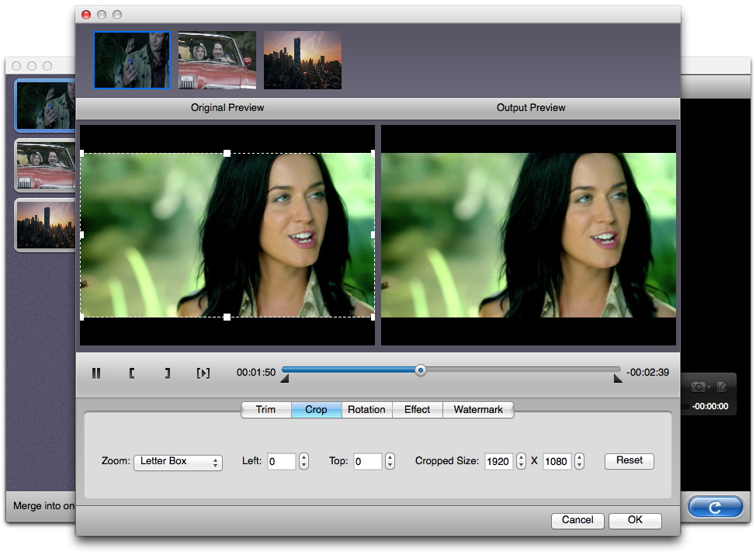Click the edit pencil icon in background window

(x=722, y=387)
